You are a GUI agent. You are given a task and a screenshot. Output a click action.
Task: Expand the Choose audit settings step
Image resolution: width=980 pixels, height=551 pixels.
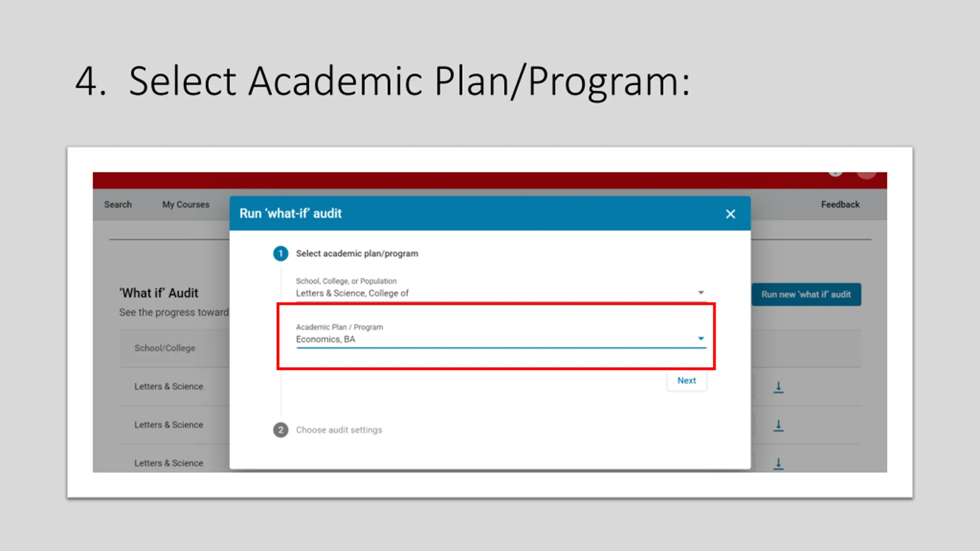coord(339,430)
